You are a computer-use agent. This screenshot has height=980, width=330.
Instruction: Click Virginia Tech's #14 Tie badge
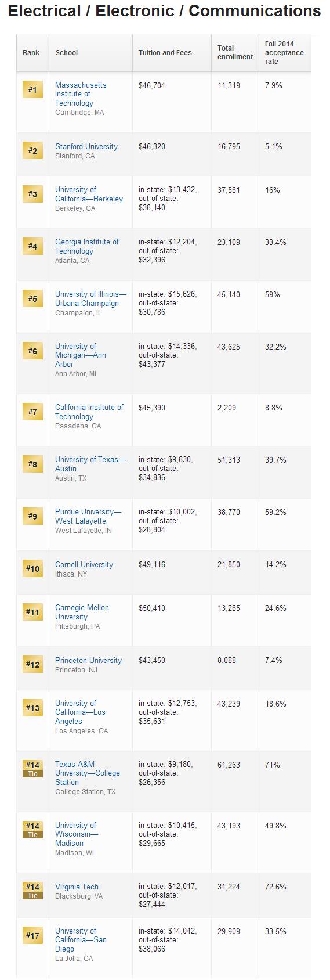click(x=32, y=891)
